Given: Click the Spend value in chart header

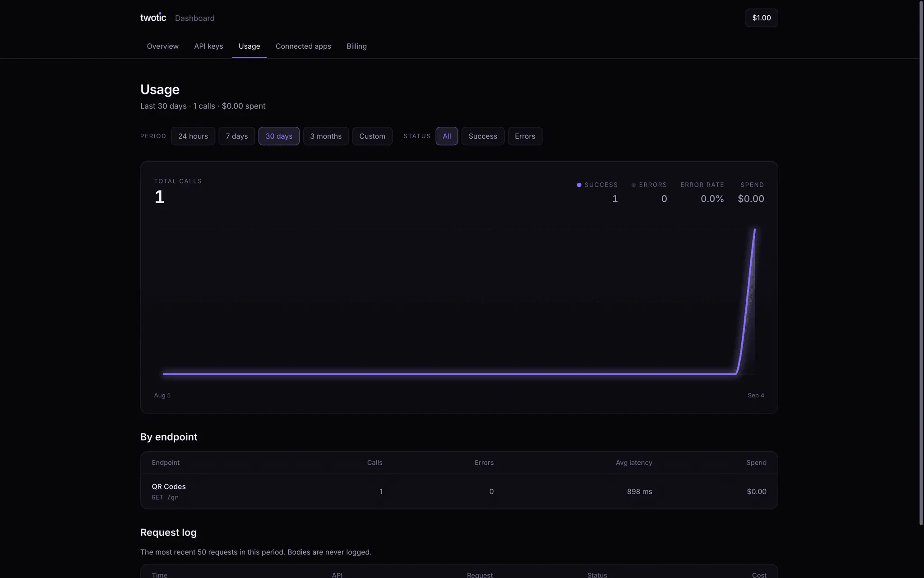Looking at the screenshot, I should (751, 199).
